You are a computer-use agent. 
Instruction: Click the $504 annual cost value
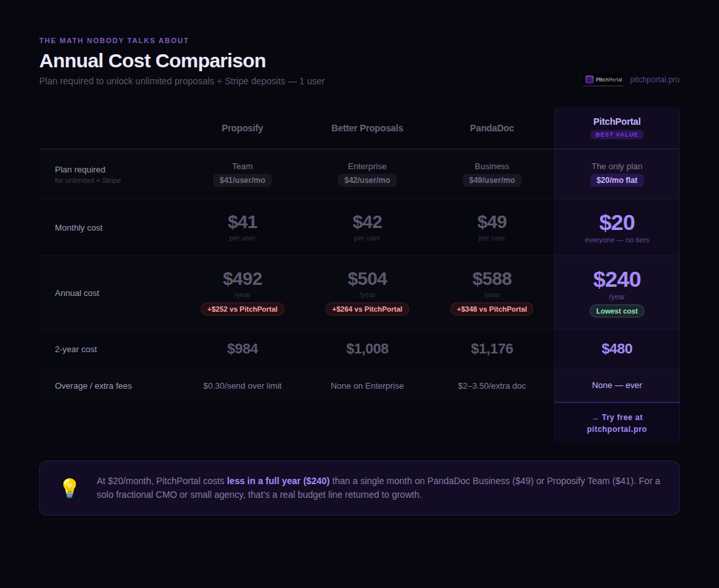(367, 279)
